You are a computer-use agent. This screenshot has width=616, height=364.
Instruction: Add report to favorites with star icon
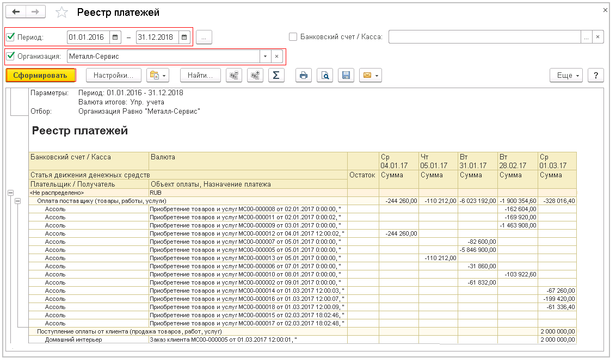pos(63,13)
